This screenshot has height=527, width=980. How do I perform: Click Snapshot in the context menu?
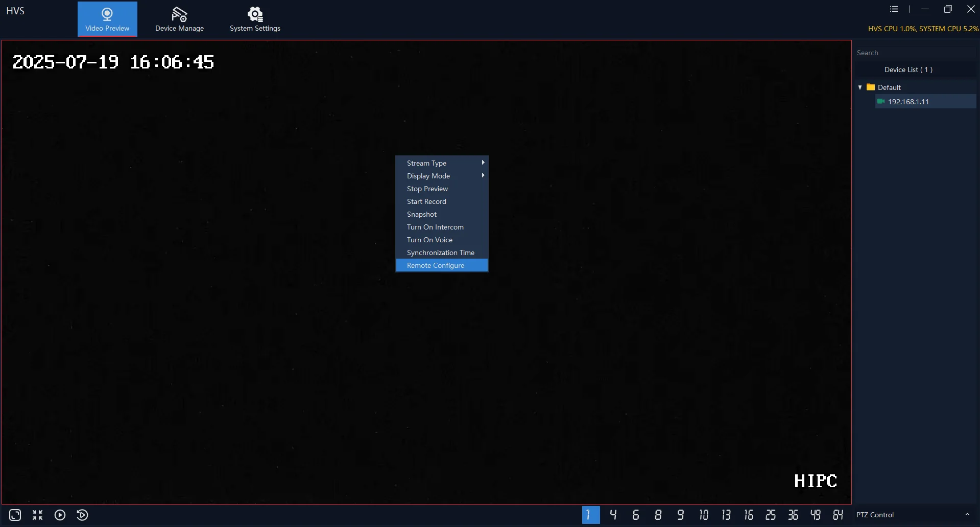point(422,214)
